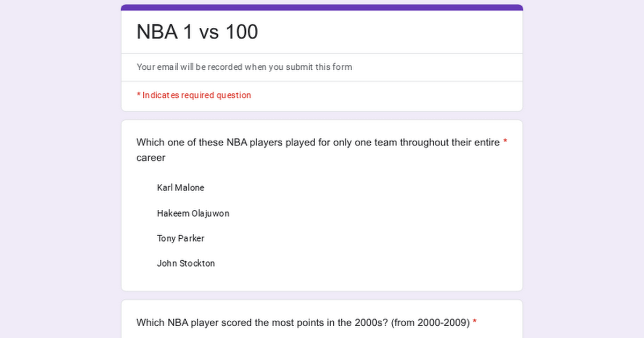Viewport: 644px width, 338px height.
Task: Select the Hakeem Olajuwon answer option
Action: point(193,213)
